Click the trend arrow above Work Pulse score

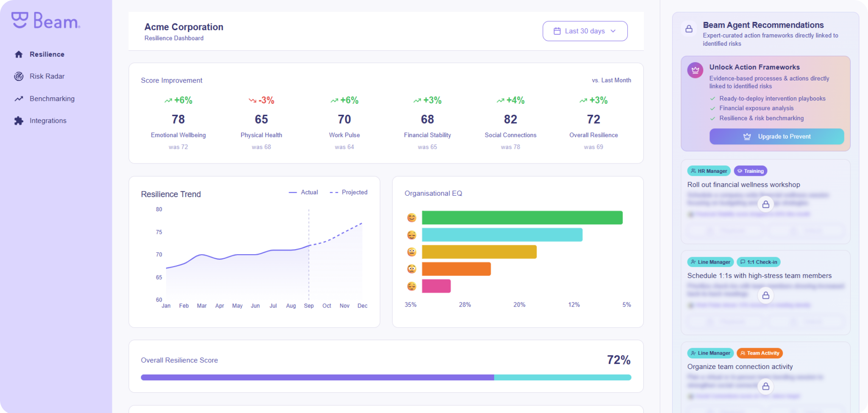pos(334,100)
